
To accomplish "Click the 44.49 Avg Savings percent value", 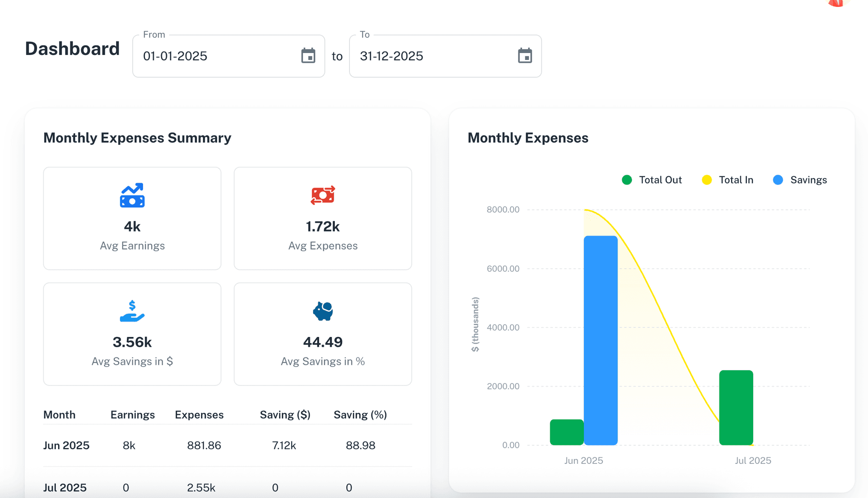I will [323, 342].
